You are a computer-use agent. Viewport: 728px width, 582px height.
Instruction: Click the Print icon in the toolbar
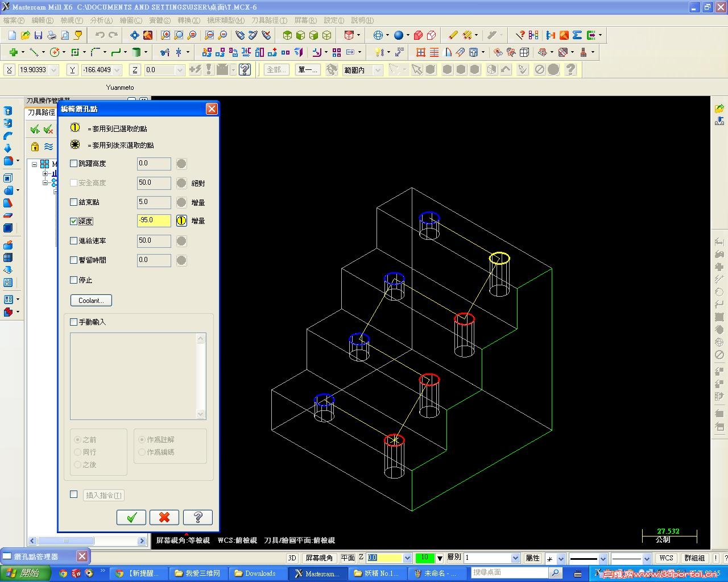[52, 35]
